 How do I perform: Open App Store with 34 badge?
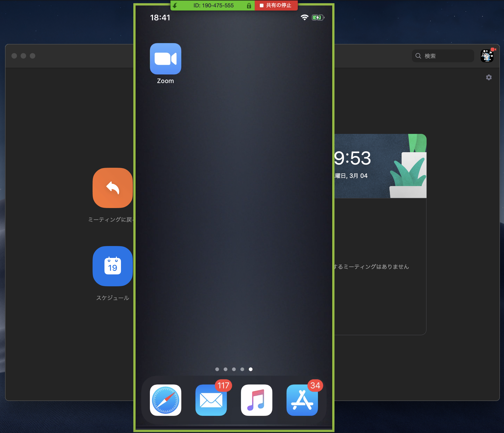pos(302,400)
